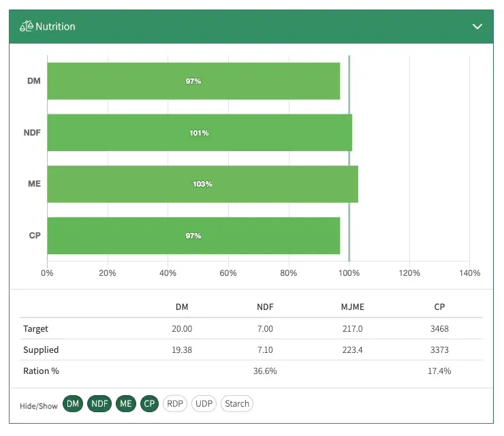Image resolution: width=504 pixels, height=436 pixels.
Task: Click target NDF value 7.00
Action: pyautogui.click(x=265, y=328)
